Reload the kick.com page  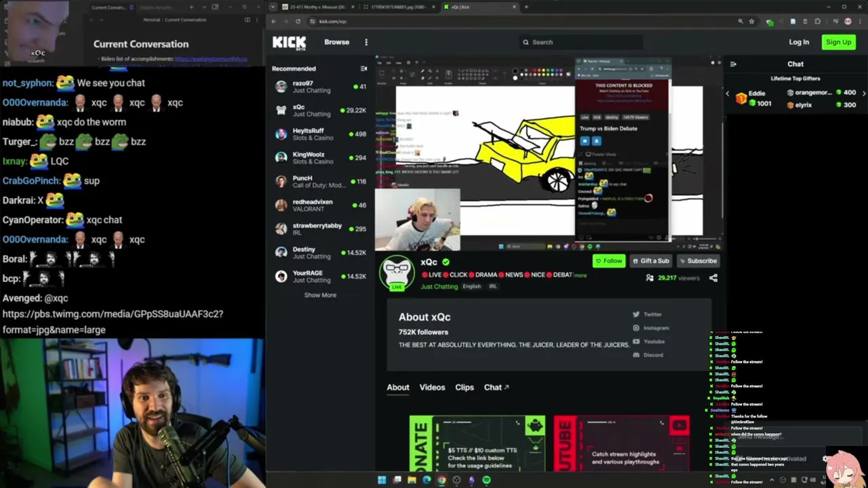coord(298,21)
